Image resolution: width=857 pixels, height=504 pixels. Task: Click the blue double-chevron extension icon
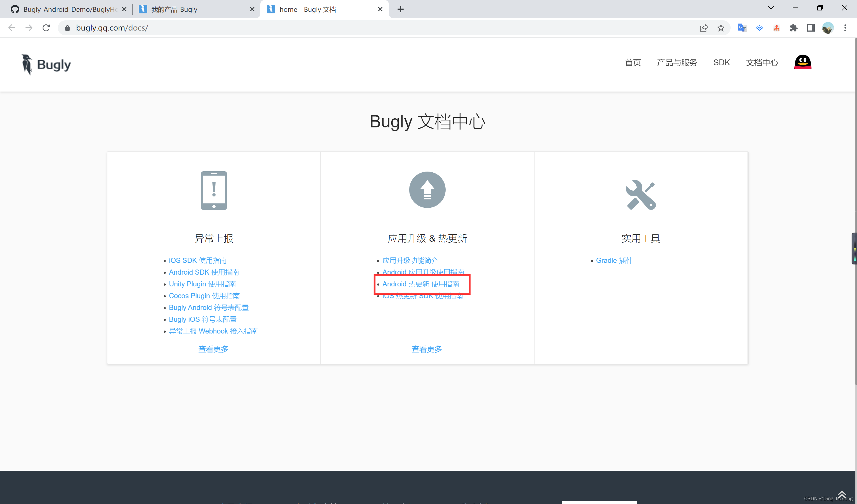point(759,28)
